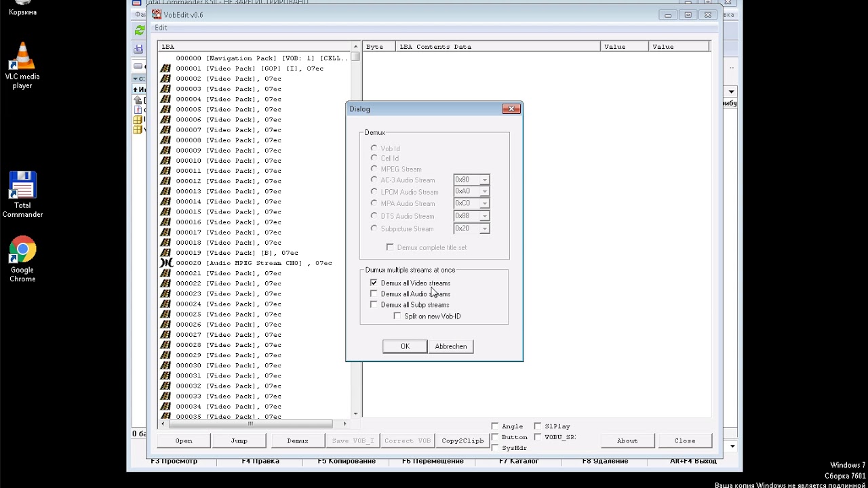868x488 pixels.
Task: Click the film icon beside row 000010
Action: (165, 161)
